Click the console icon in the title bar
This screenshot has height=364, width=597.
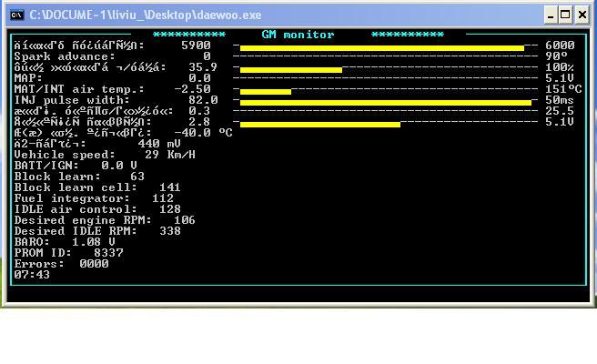pyautogui.click(x=15, y=15)
